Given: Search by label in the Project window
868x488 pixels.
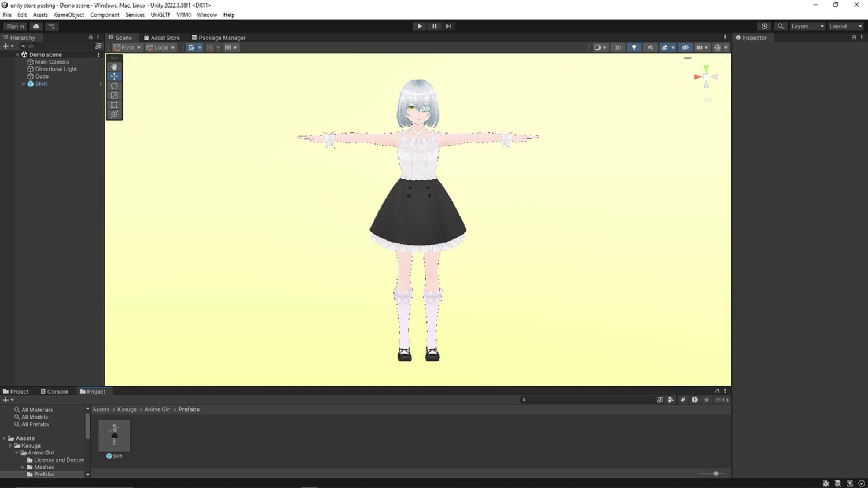Looking at the screenshot, I should point(683,400).
